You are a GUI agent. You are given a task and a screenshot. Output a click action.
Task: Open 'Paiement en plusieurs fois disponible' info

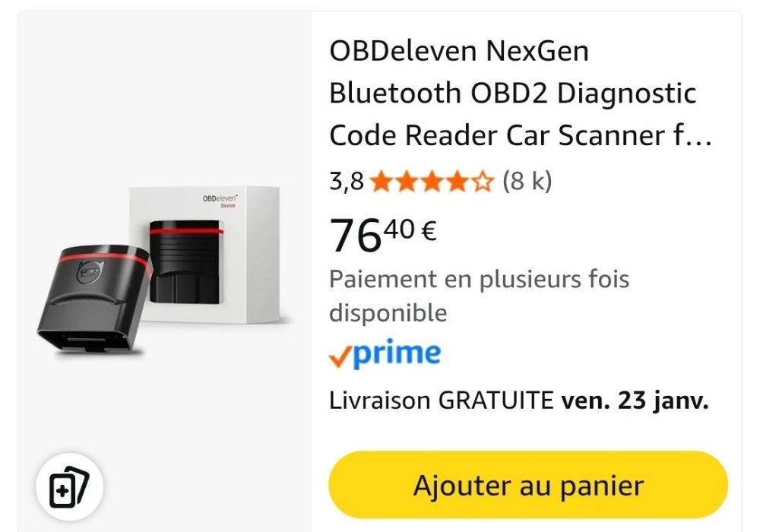tap(479, 296)
